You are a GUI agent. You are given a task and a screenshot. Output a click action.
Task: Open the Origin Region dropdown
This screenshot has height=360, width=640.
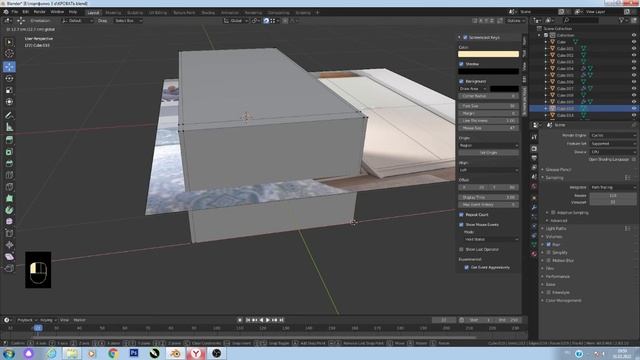click(x=489, y=145)
